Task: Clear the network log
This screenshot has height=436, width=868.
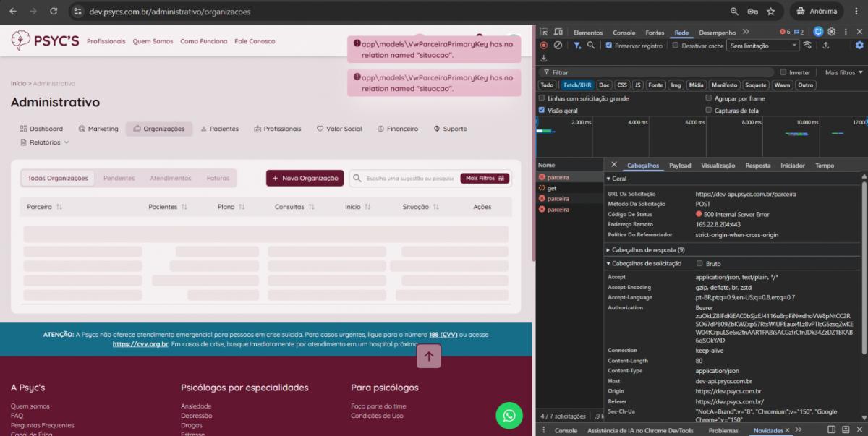Action: click(558, 45)
